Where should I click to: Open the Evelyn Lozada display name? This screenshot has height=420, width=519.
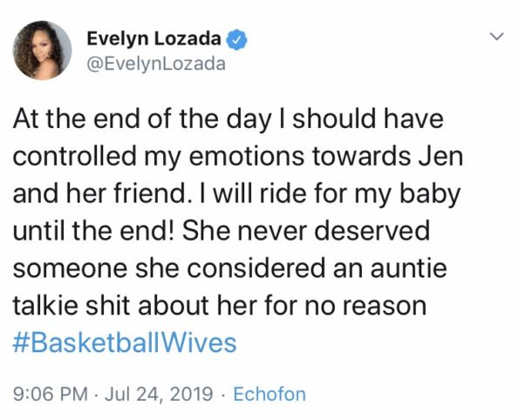[x=154, y=38]
